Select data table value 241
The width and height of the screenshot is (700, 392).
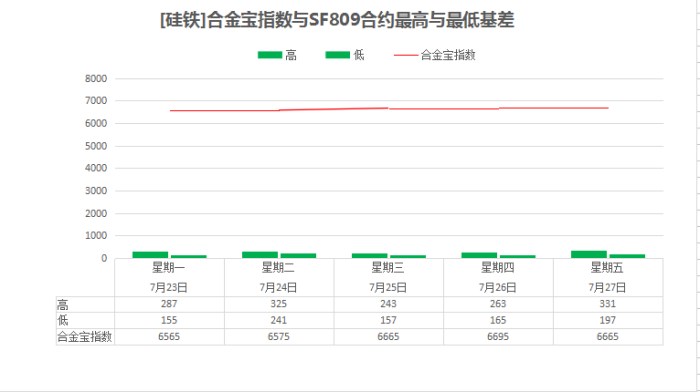[x=279, y=320]
